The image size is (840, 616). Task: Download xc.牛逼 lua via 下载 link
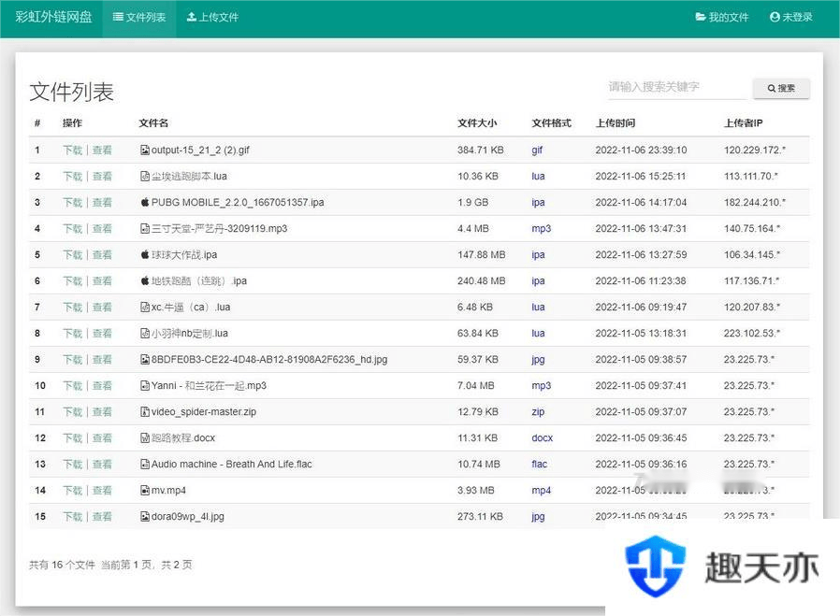click(72, 308)
